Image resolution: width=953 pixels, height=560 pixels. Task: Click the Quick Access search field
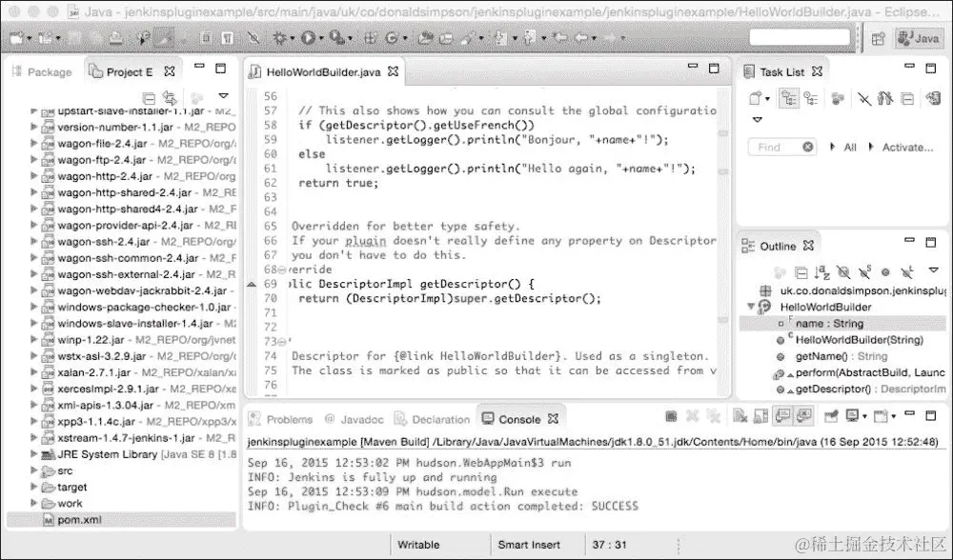[800, 38]
